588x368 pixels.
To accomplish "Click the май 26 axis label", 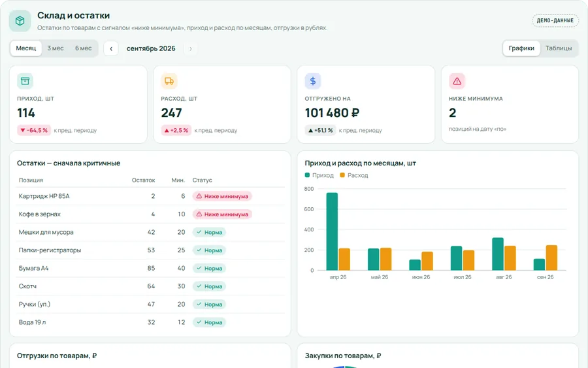I will [380, 277].
